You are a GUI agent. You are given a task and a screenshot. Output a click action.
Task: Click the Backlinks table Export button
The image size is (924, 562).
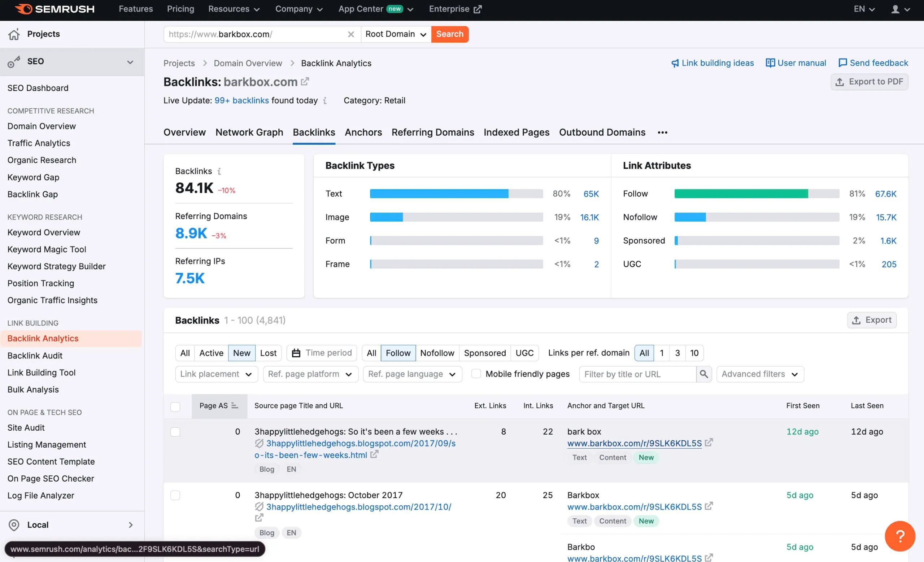pyautogui.click(x=872, y=320)
